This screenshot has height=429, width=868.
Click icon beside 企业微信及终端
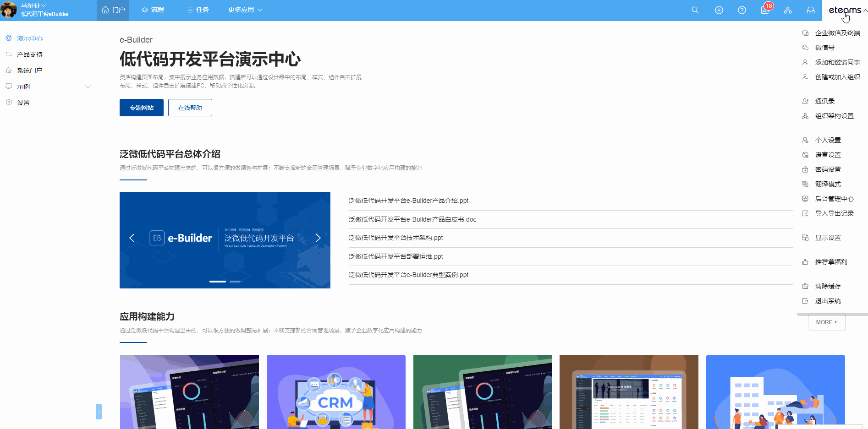[x=805, y=33]
